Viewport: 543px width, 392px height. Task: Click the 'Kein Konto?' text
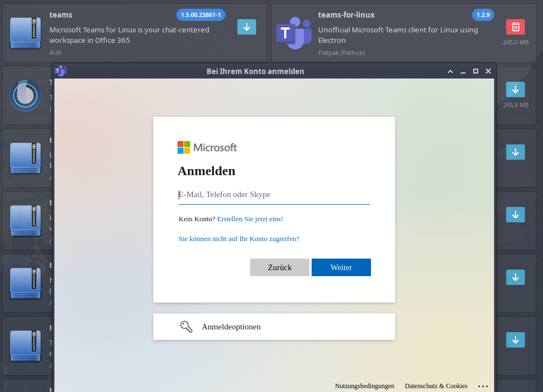point(197,219)
